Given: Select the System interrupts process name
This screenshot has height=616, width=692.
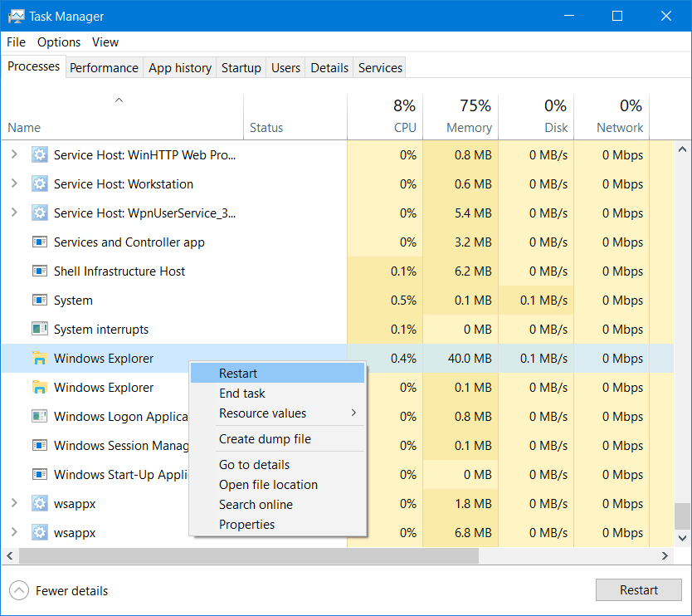Looking at the screenshot, I should click(101, 330).
